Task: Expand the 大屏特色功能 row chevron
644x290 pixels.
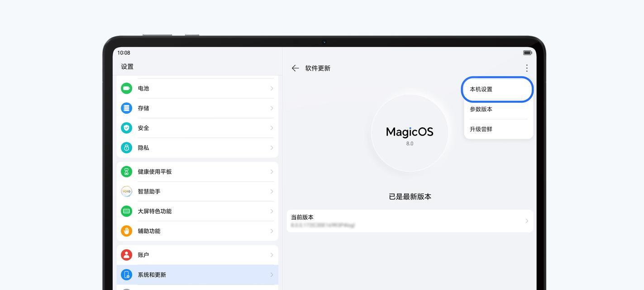Action: pyautogui.click(x=272, y=211)
